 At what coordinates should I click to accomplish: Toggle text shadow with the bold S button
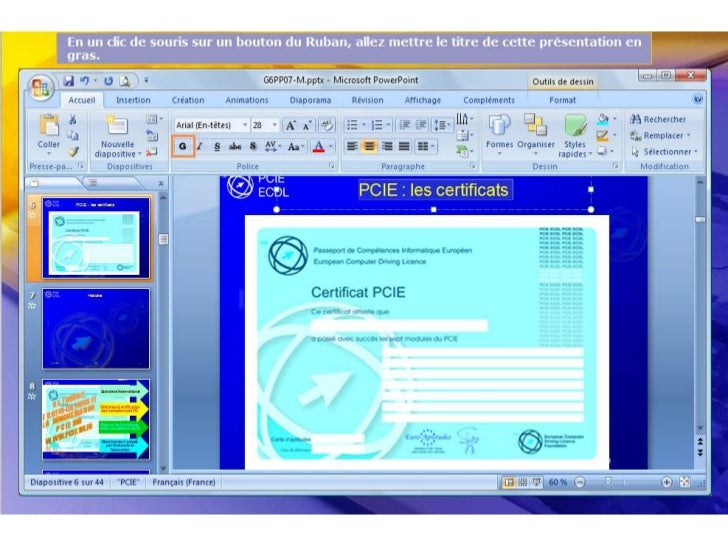tap(253, 146)
